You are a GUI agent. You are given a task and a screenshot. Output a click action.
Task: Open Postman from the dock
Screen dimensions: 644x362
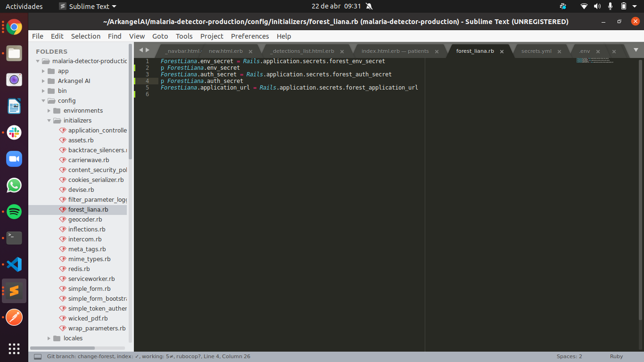coord(14,317)
